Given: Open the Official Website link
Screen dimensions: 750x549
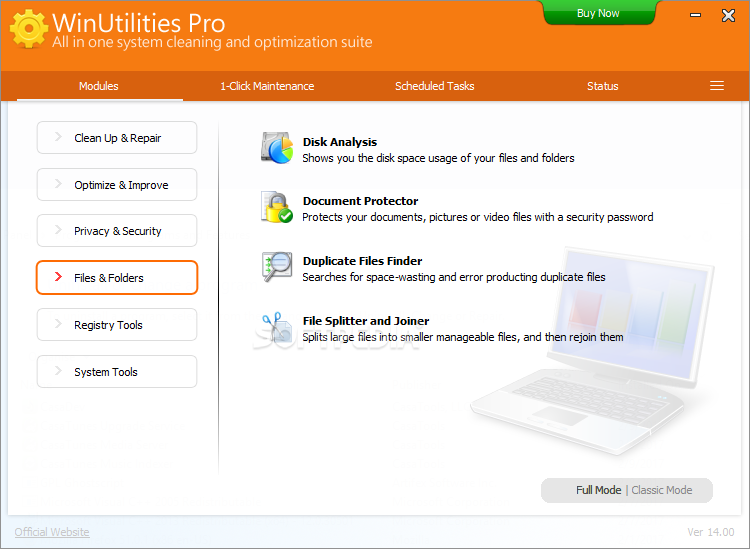Looking at the screenshot, I should coord(52,532).
